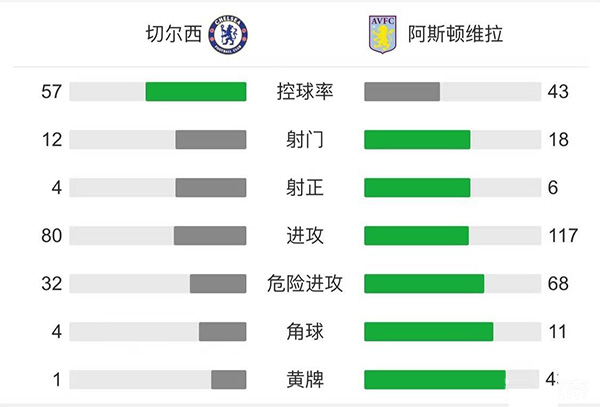Open the 切尔西 team name
The image size is (600, 407).
tap(171, 35)
